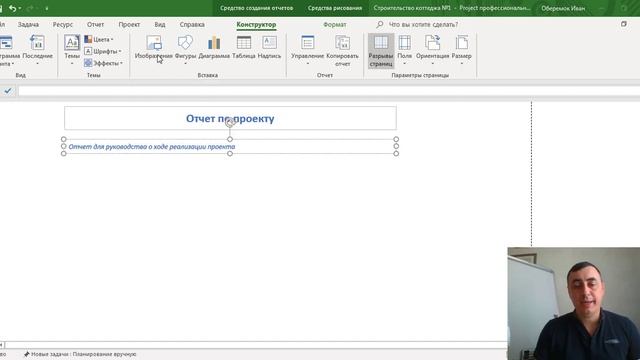Open the Управление report menu

tap(307, 50)
